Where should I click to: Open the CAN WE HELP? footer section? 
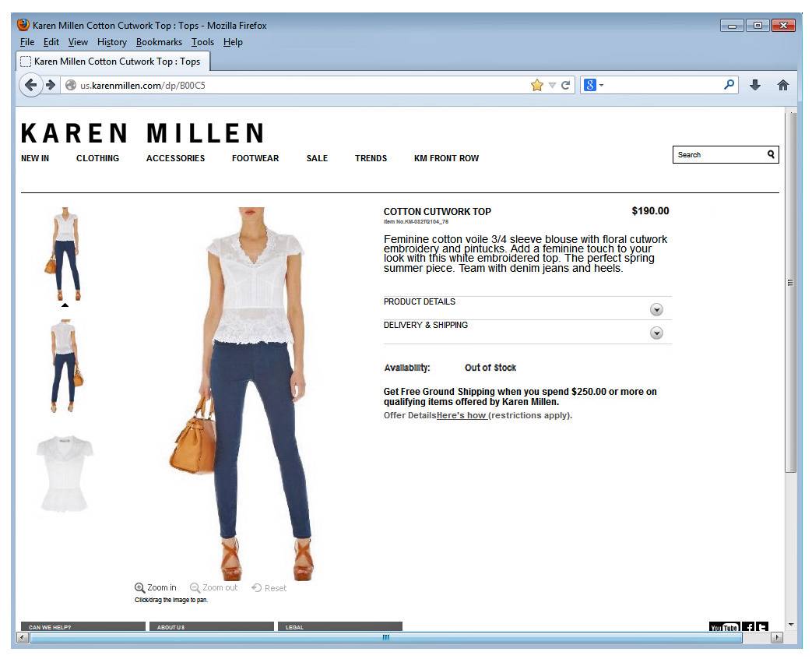(83, 627)
